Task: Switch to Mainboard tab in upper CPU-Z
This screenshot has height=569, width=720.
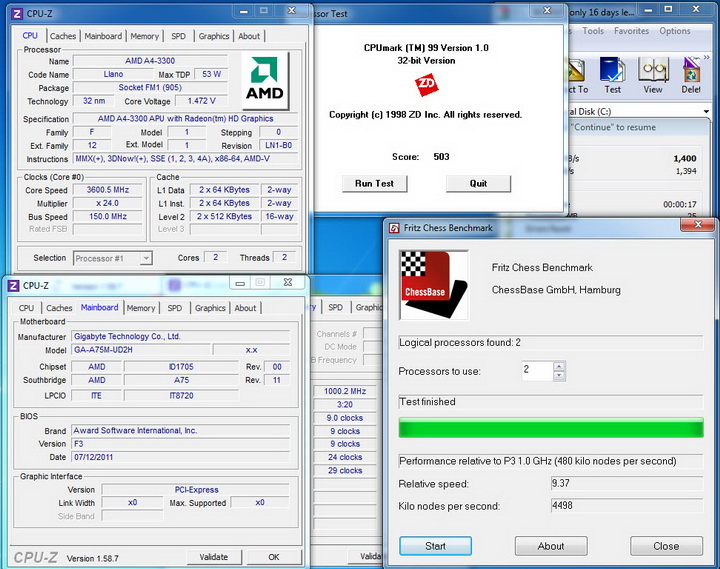Action: (x=103, y=36)
